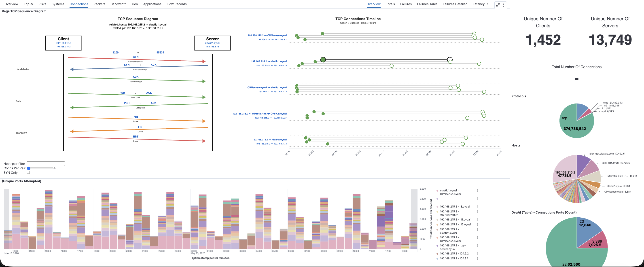Click the external link icon beside Latency

(x=487, y=4)
